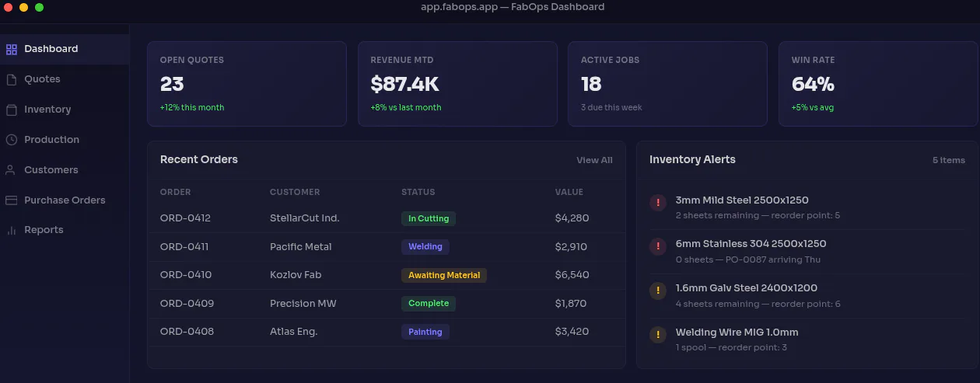Click the Reports bar chart icon
Viewport: 980px width, 383px height.
[x=12, y=230]
